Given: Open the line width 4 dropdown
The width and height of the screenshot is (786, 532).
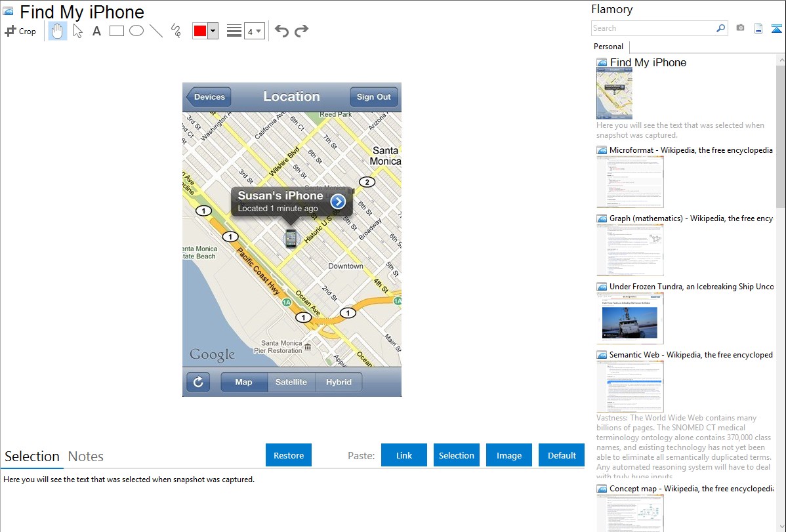Looking at the screenshot, I should tap(254, 31).
